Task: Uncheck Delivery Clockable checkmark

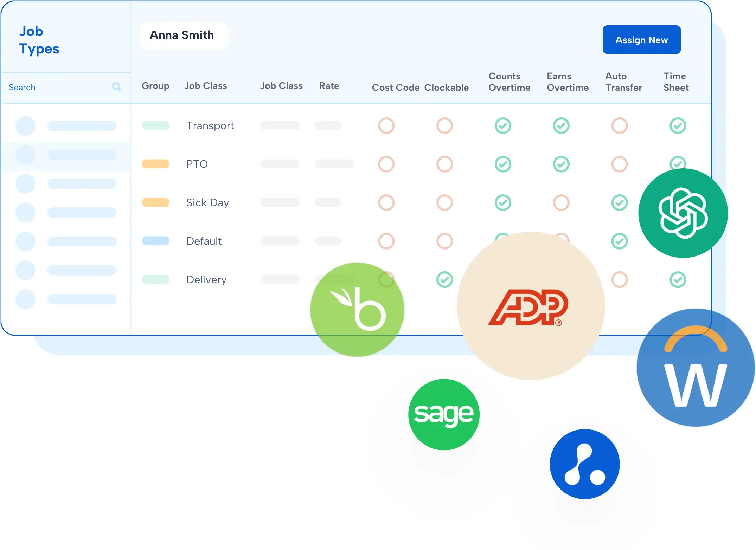Action: tap(444, 280)
